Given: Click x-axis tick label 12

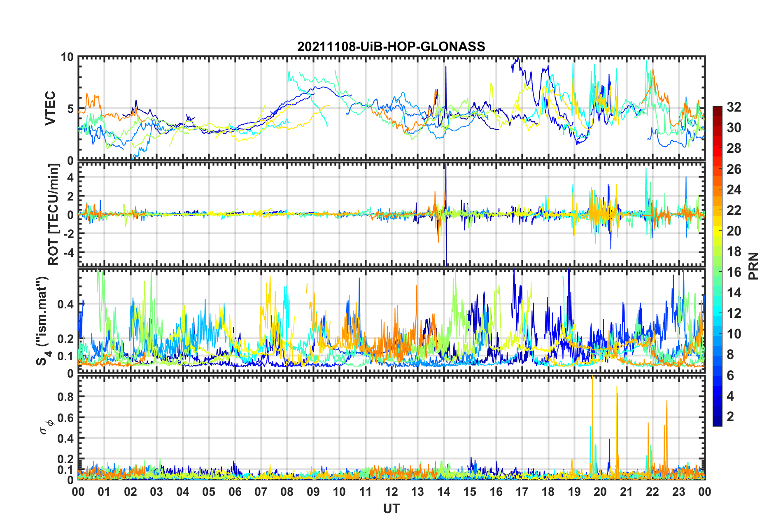Looking at the screenshot, I should (x=391, y=492).
